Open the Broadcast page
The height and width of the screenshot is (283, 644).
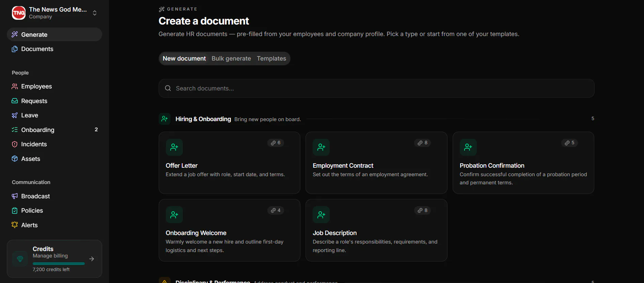[x=54, y=196]
